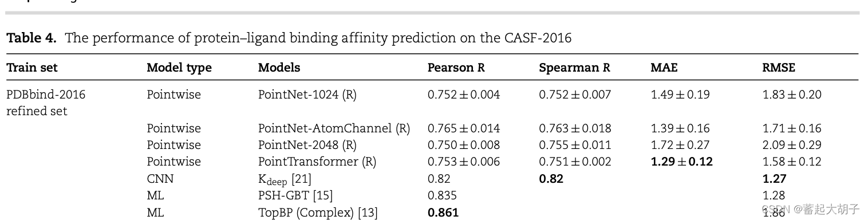Click the CNN model type cell
The height and width of the screenshot is (220, 868).
(x=160, y=179)
